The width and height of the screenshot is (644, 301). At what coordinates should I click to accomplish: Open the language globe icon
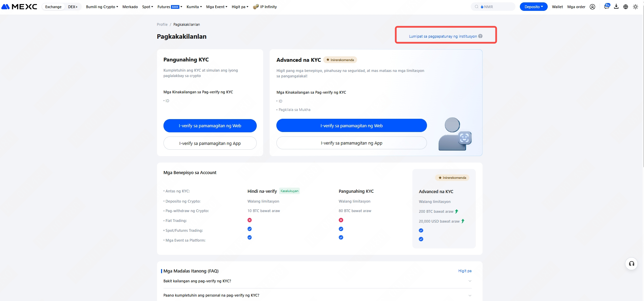point(626,7)
